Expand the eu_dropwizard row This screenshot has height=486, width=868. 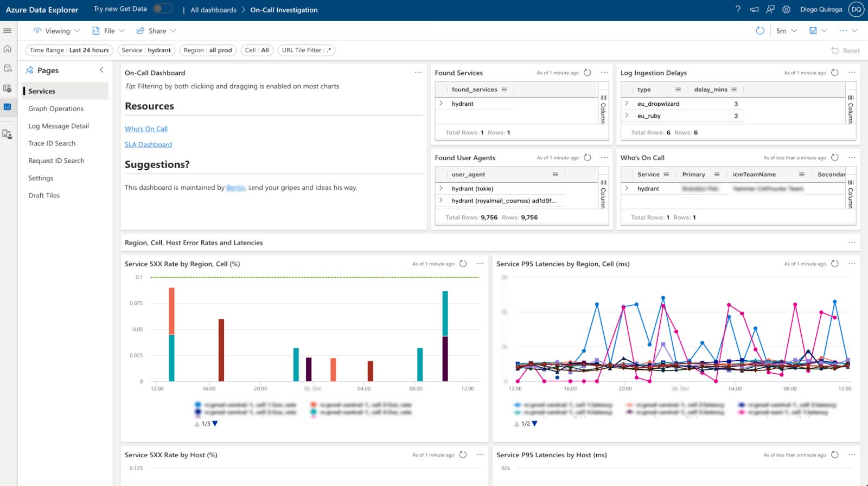pyautogui.click(x=627, y=103)
